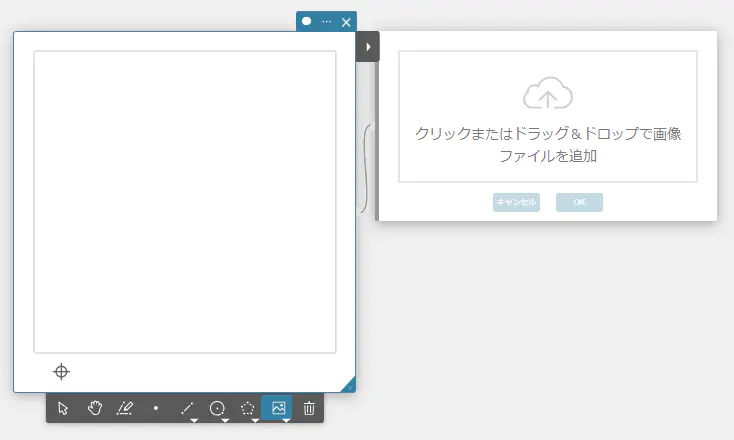Screen dimensions: 734x440
Task: Expand polygon tool options triangle
Action: [255, 420]
